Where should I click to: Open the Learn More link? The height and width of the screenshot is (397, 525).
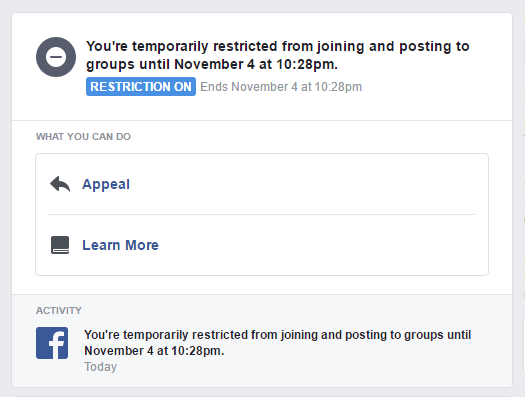(x=120, y=245)
